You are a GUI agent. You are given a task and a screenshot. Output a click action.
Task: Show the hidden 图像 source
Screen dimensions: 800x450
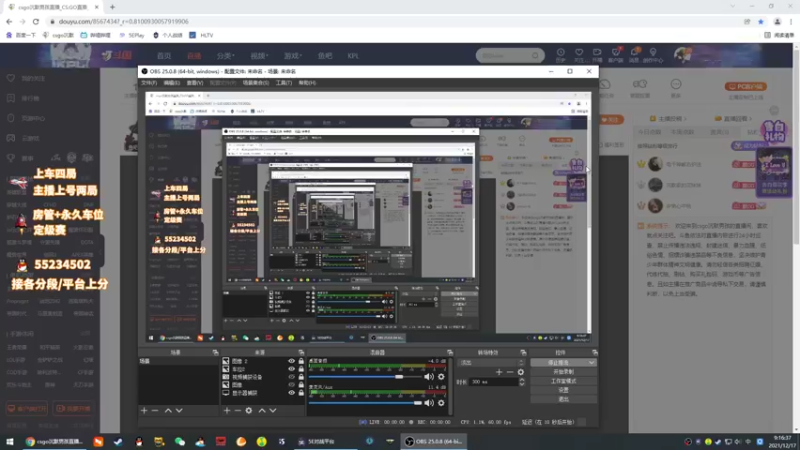point(291,385)
